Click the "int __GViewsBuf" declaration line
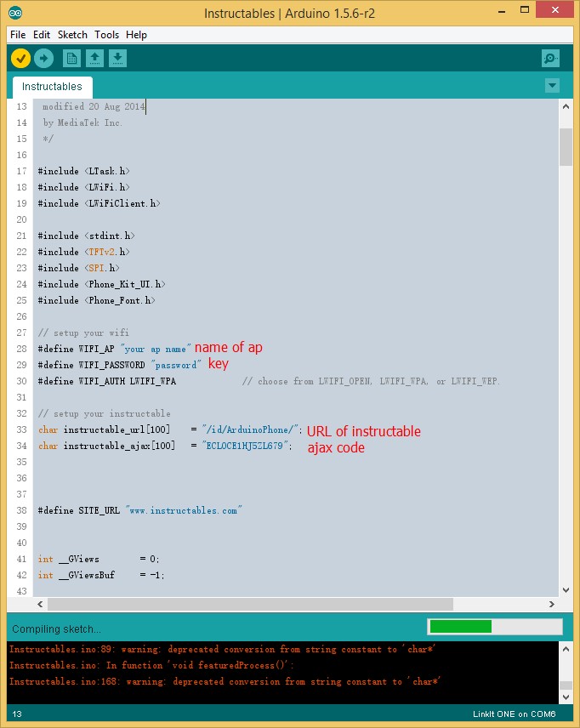This screenshot has height=728, width=580. point(101,575)
